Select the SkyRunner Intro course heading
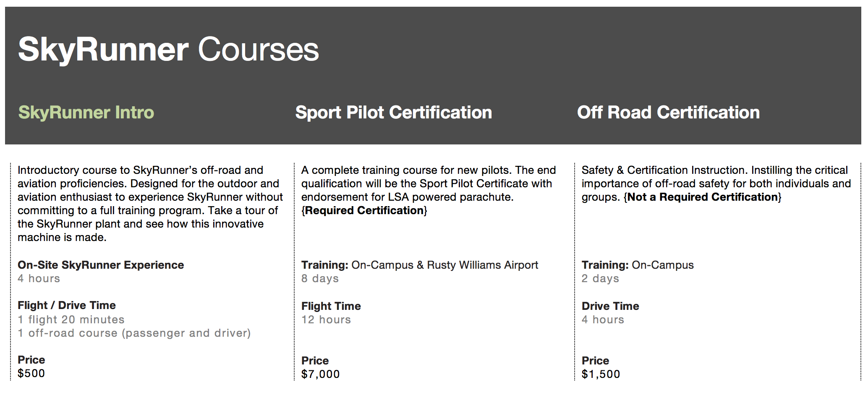Screen dimensions: 868x414 tap(86, 113)
